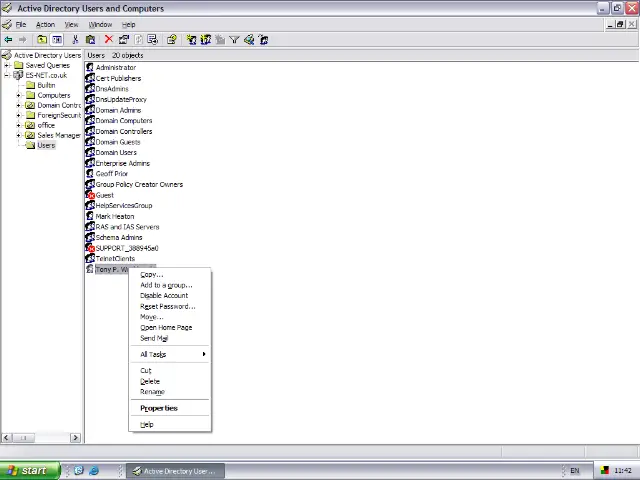Choose Rename from the context menu
640x480 pixels.
click(170, 392)
